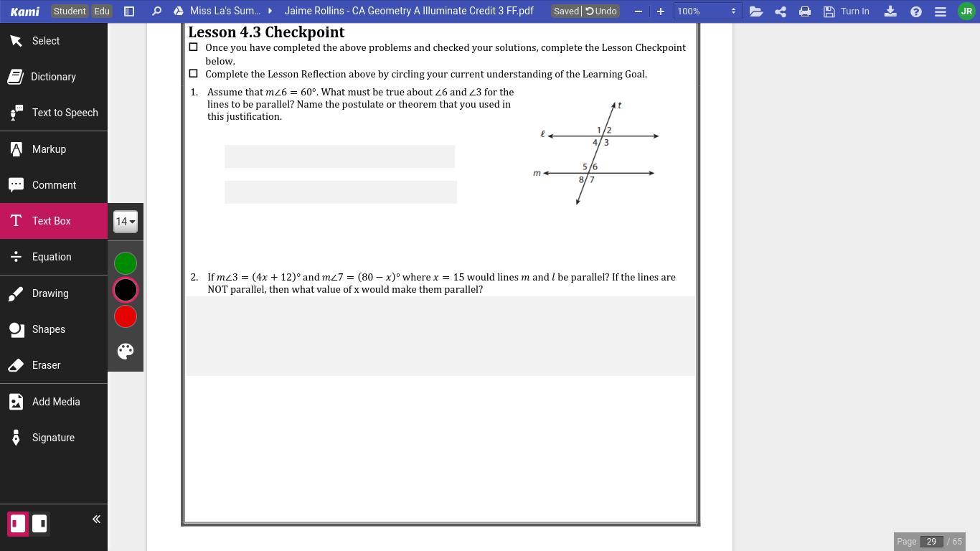Click the Lesson 4.3 Checkpoint heading
980x551 pixels.
pos(266,32)
